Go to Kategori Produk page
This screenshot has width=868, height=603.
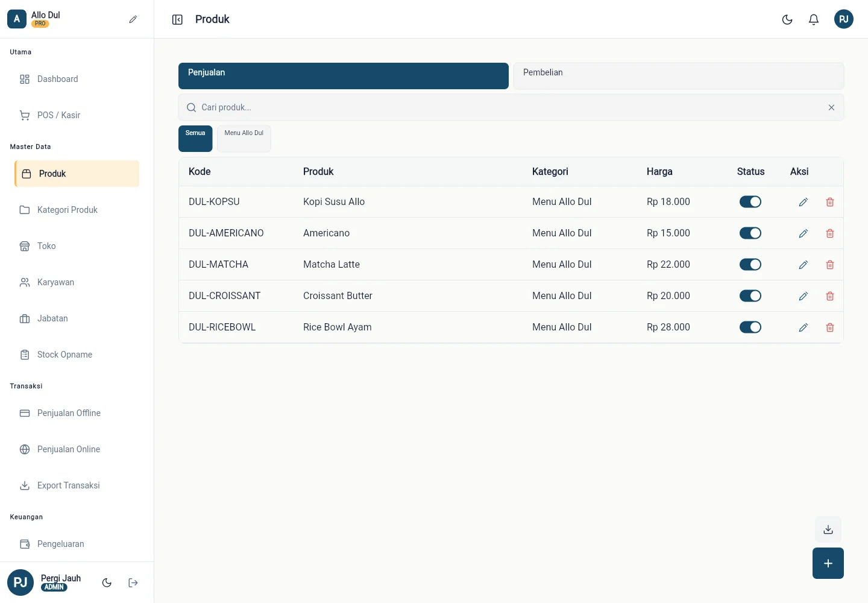(x=77, y=210)
